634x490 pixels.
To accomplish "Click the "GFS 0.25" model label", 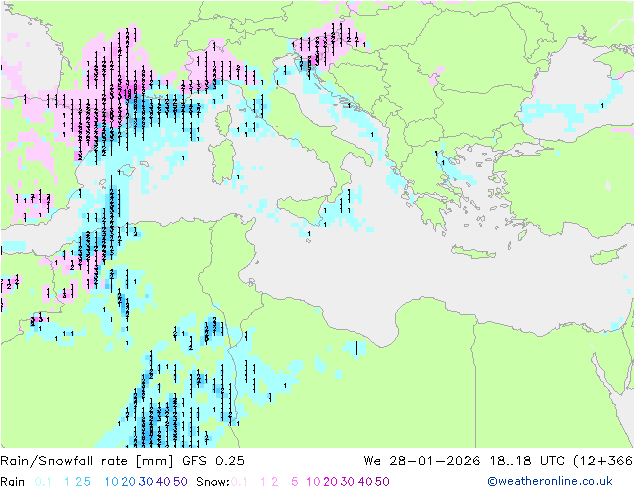I will point(213,461).
